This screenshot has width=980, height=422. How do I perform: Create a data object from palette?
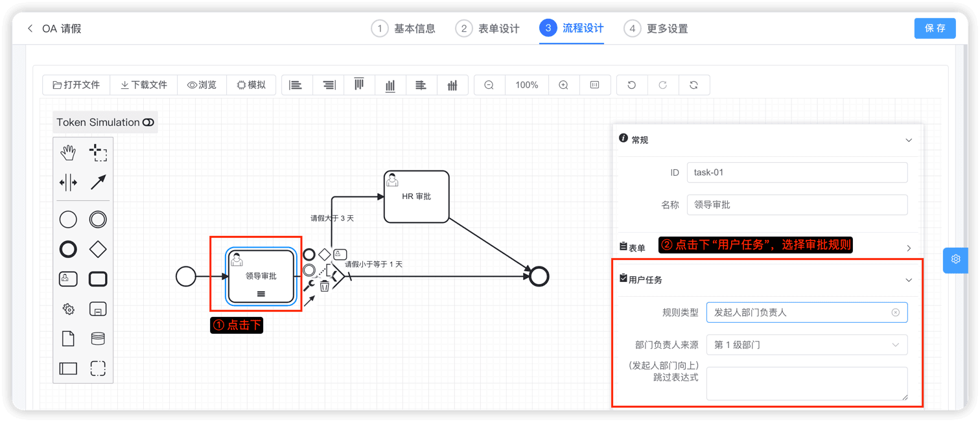[x=68, y=338]
